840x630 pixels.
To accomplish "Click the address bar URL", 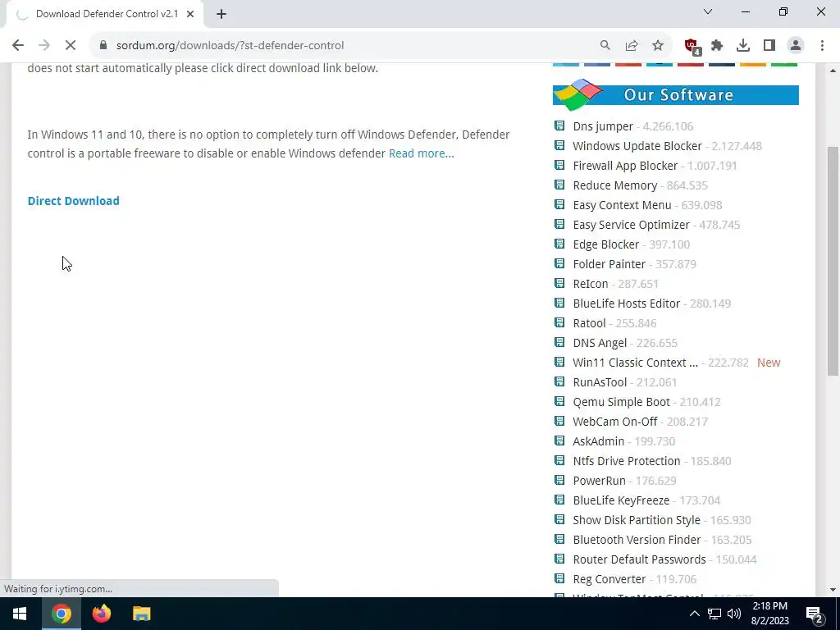I will pyautogui.click(x=230, y=46).
